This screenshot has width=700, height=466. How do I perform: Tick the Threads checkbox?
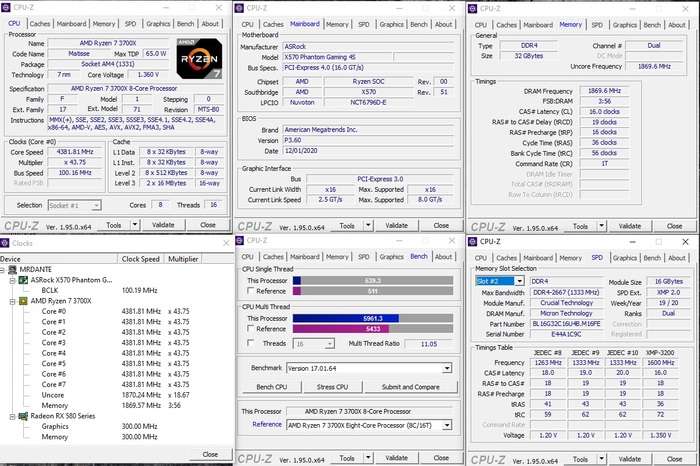coord(249,343)
